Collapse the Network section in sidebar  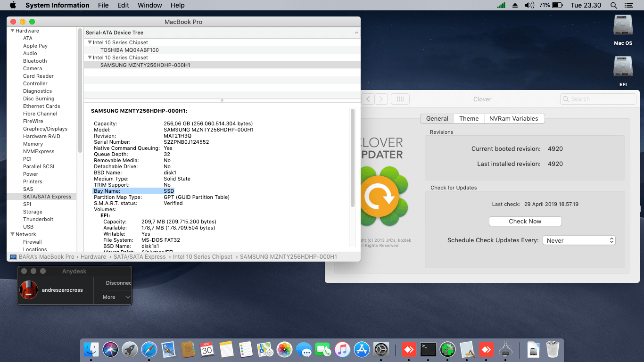(x=12, y=234)
